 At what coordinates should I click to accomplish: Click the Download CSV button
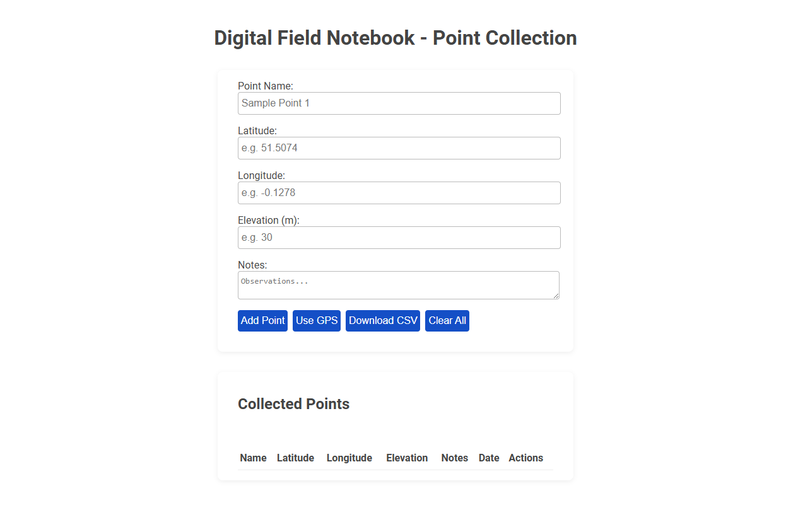point(382,320)
